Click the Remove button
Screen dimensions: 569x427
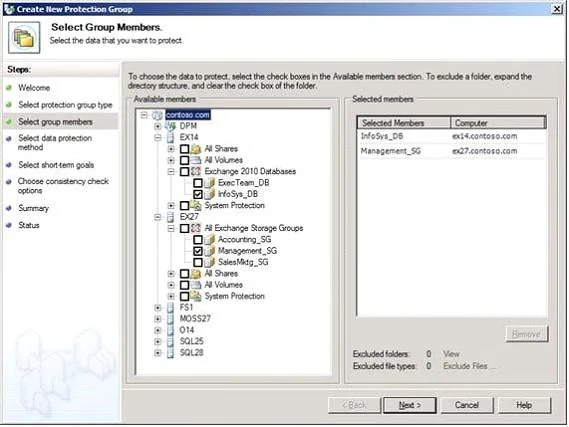pos(526,334)
